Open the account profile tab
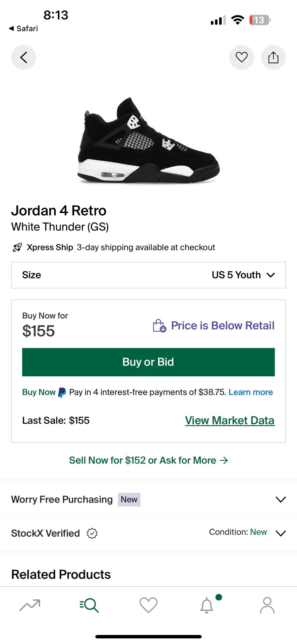The image size is (297, 644). coord(267,605)
